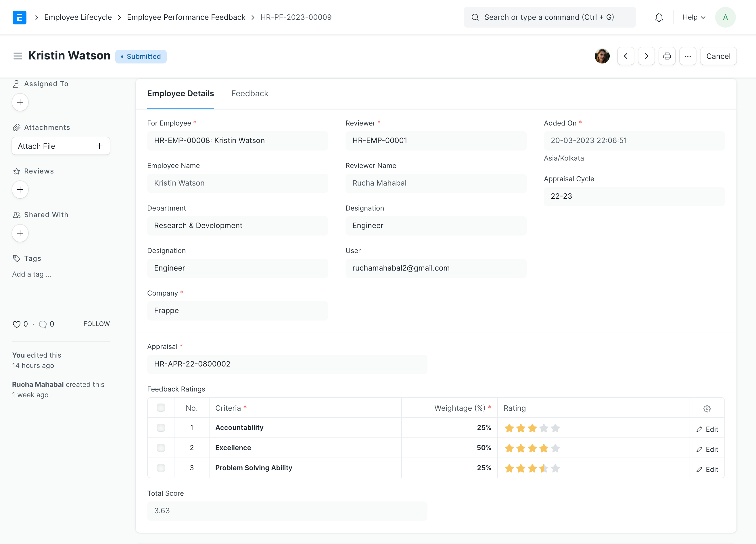Click the Reviews section plus icon

(20, 189)
